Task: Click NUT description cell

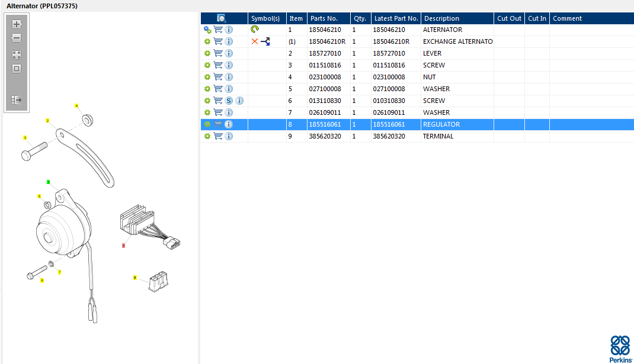Action: click(x=457, y=77)
